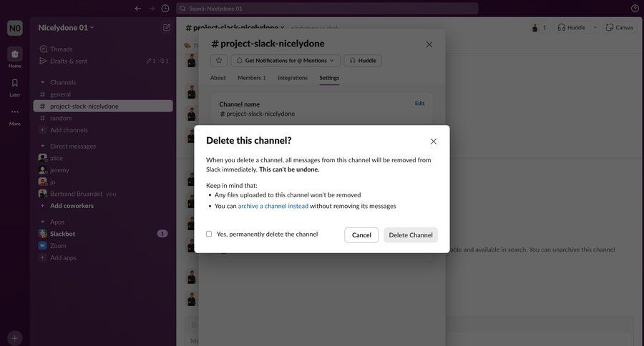Viewport: 644px width, 346px height.
Task: Close the Delete this channel dialog
Action: pyautogui.click(x=434, y=142)
